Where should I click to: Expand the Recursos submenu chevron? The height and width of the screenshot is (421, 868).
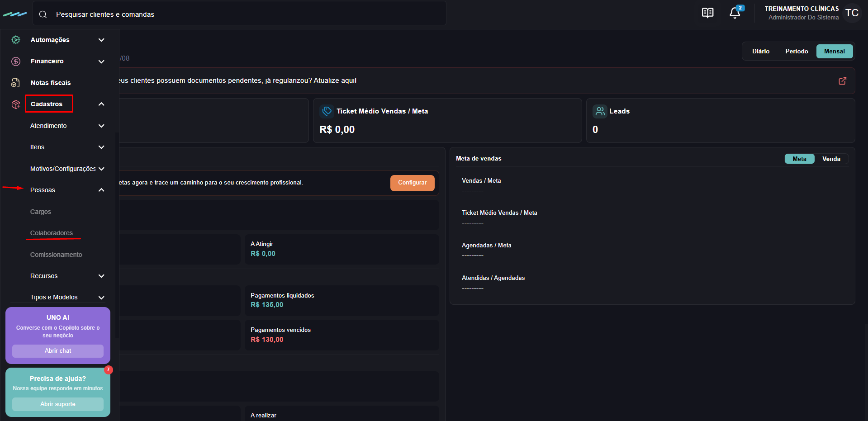point(101,276)
